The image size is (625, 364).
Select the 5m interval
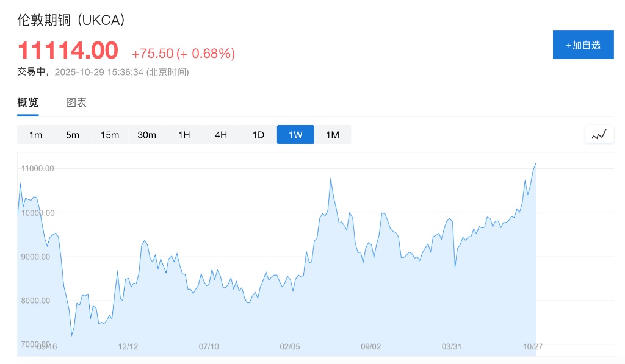(x=73, y=135)
